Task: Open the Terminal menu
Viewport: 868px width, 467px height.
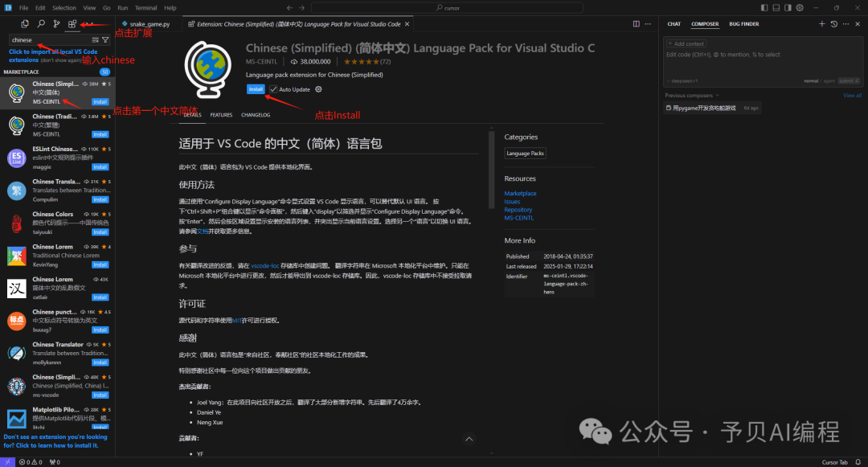Action: pos(145,8)
